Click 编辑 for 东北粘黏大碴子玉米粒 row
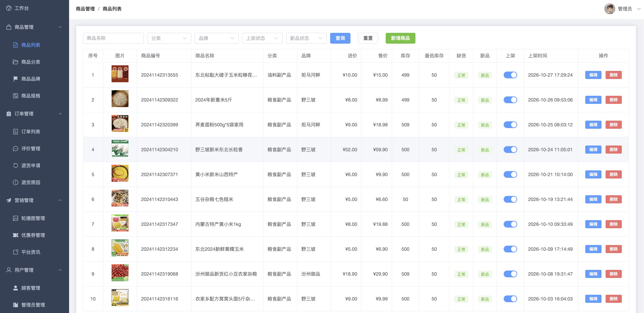The height and width of the screenshot is (313, 644). [x=593, y=75]
